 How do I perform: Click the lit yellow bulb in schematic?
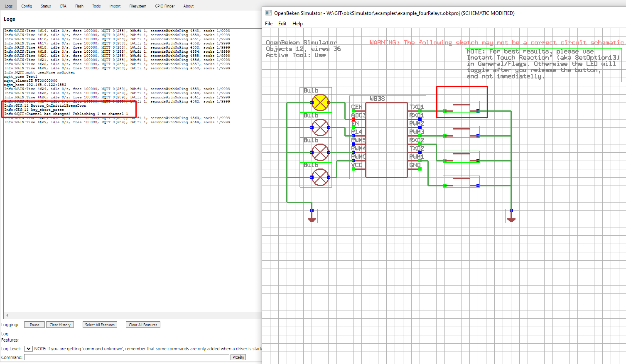point(320,103)
